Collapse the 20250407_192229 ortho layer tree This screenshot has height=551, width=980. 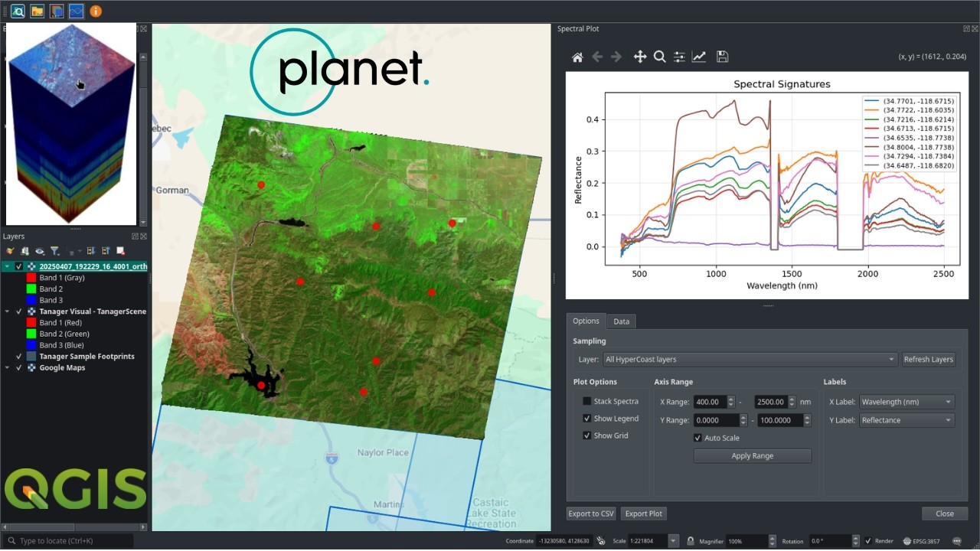(7, 266)
